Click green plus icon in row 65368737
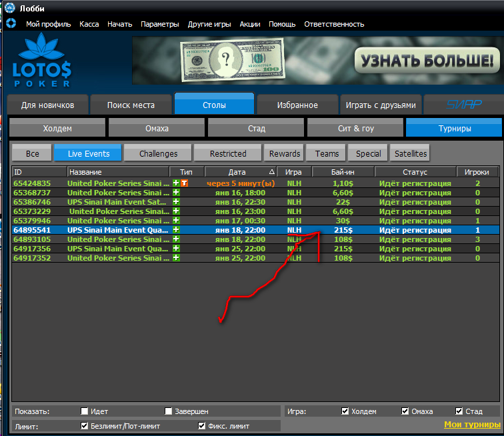Image resolution: width=504 pixels, height=436 pixels. [x=176, y=193]
